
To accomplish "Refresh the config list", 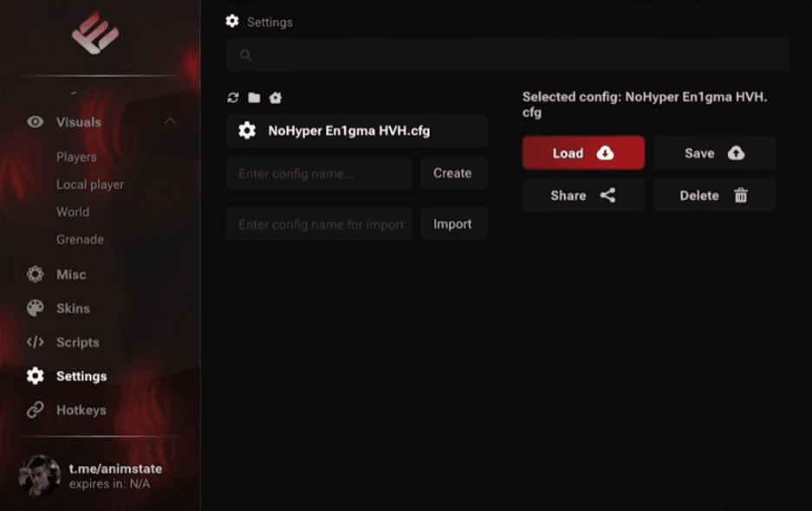I will 233,98.
